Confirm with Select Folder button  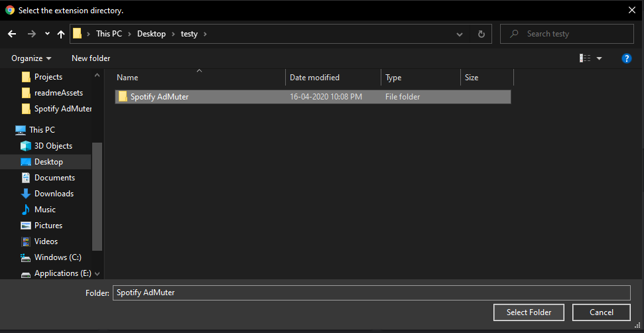[529, 312]
